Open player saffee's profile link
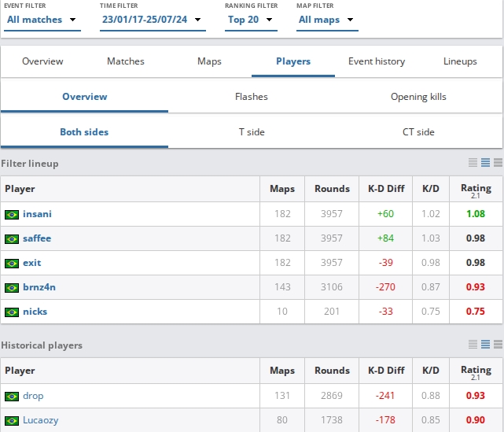This screenshot has height=432, width=504. (x=37, y=238)
